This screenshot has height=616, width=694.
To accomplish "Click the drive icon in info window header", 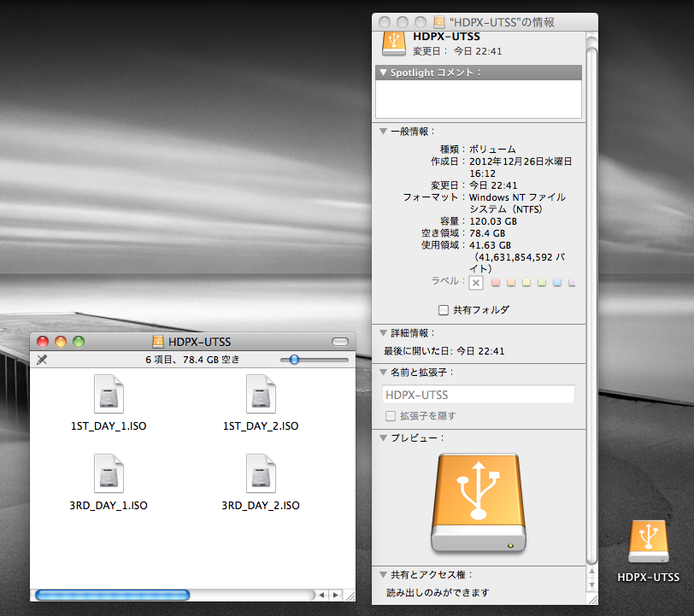I will pyautogui.click(x=394, y=44).
